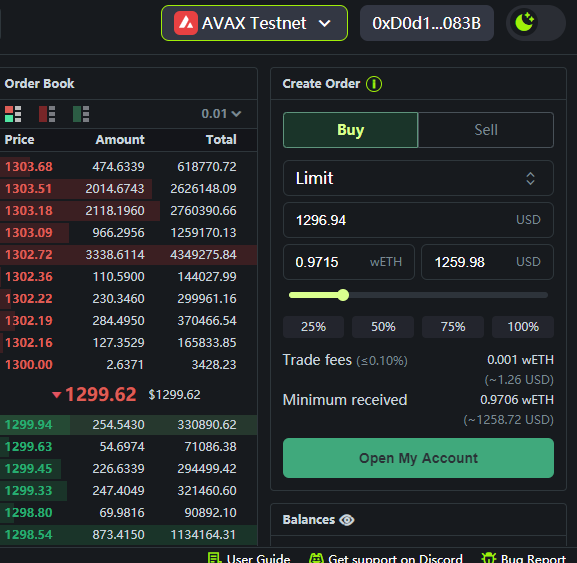
Task: Click the wallet address 0xD0d1...083B button
Action: 426,23
